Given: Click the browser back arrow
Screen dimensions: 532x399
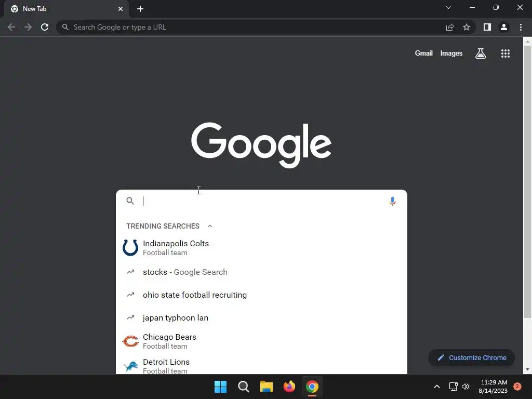Looking at the screenshot, I should pos(11,27).
